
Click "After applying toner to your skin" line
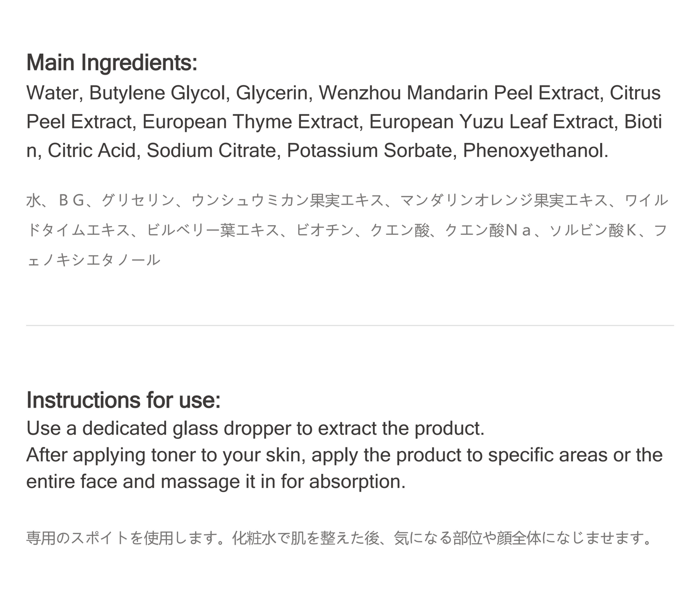(x=344, y=455)
